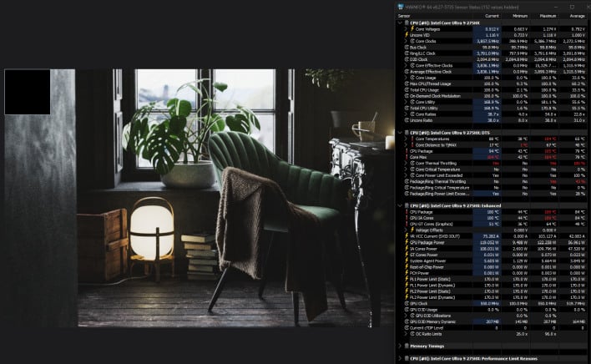Click the chip icon of Memory Timings group
Image resolution: width=591 pixels, height=364 pixels.
405,344
